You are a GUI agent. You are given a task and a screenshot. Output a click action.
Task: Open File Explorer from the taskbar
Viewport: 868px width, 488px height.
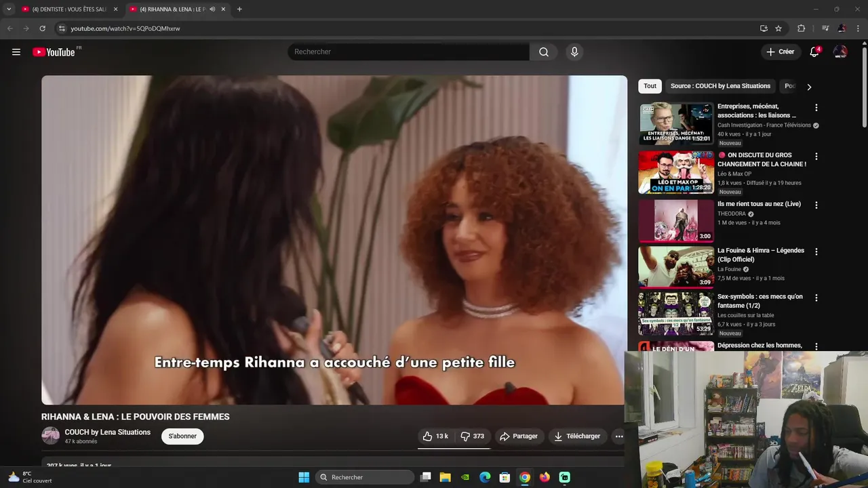[x=446, y=477]
